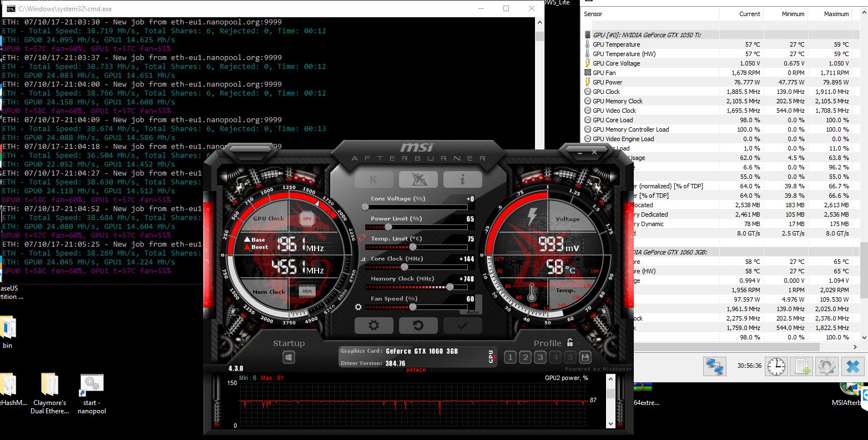Save the profile with the floppy disk icon
Screen dimensions: 868x440
[x=585, y=357]
